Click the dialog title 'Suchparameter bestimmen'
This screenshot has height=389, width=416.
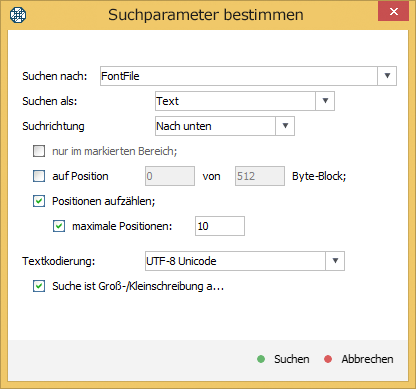click(206, 15)
